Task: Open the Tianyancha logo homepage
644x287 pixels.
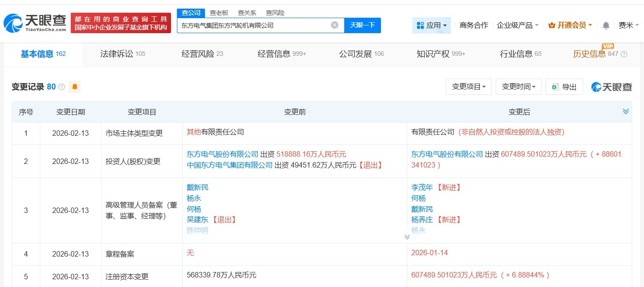Action: point(34,23)
